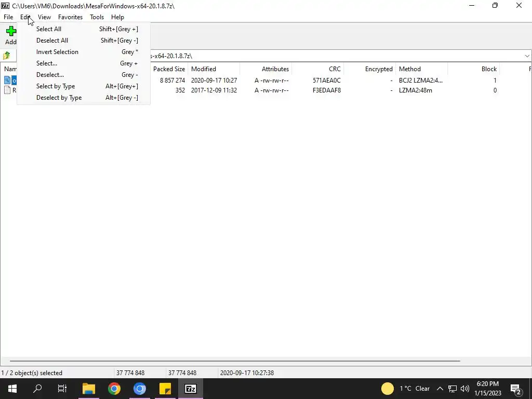The height and width of the screenshot is (399, 532).
Task: Open taskbar Search
Action: coord(37,389)
